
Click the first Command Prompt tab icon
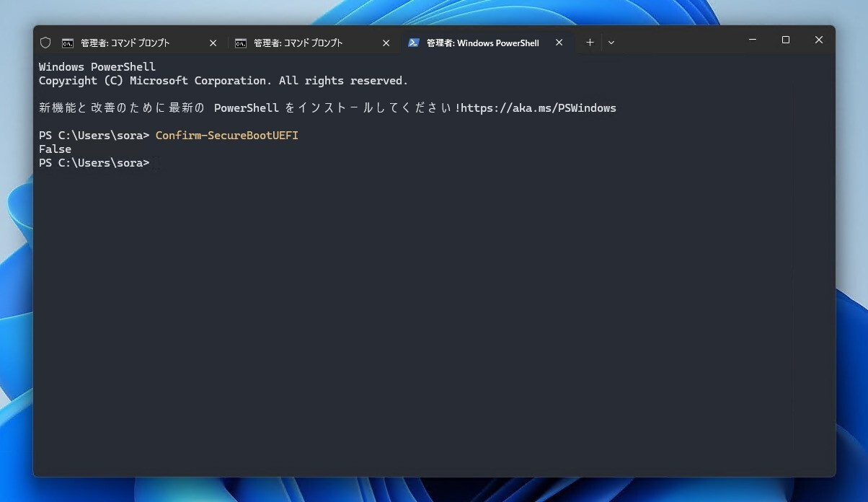tap(68, 43)
